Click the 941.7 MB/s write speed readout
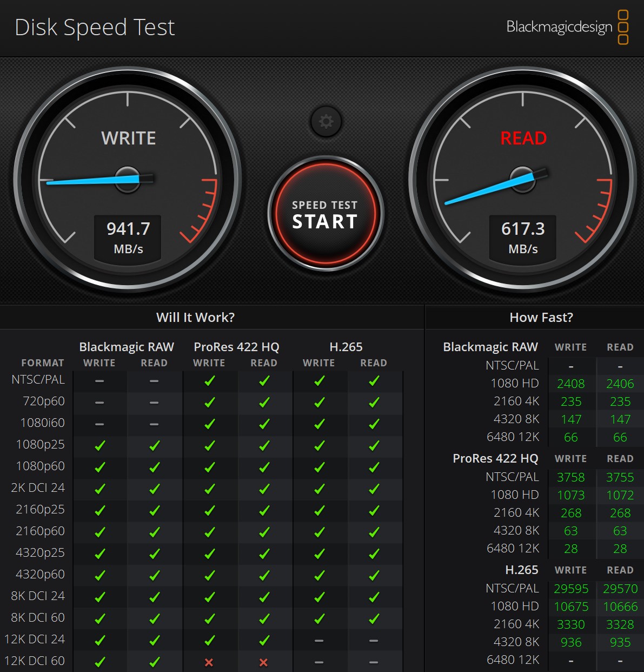Viewport: 644px width, 672px height. (x=128, y=237)
